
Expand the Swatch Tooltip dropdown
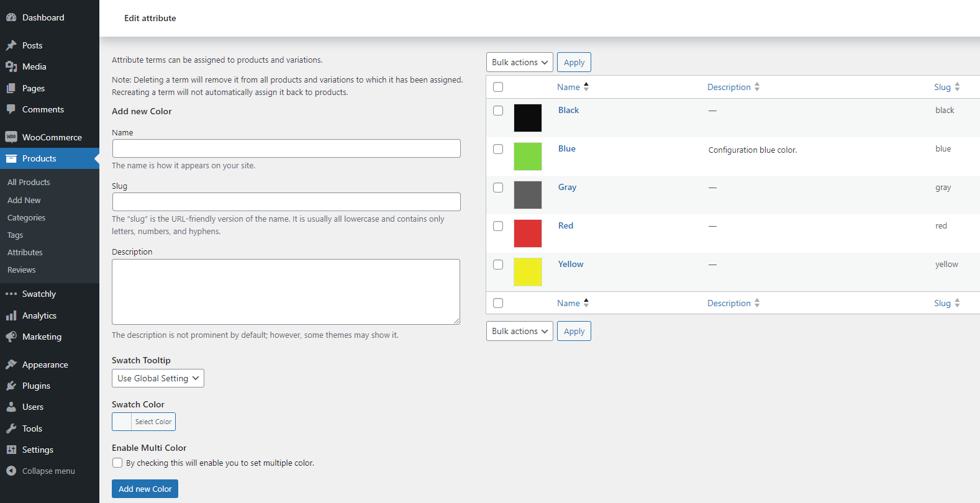pos(158,378)
